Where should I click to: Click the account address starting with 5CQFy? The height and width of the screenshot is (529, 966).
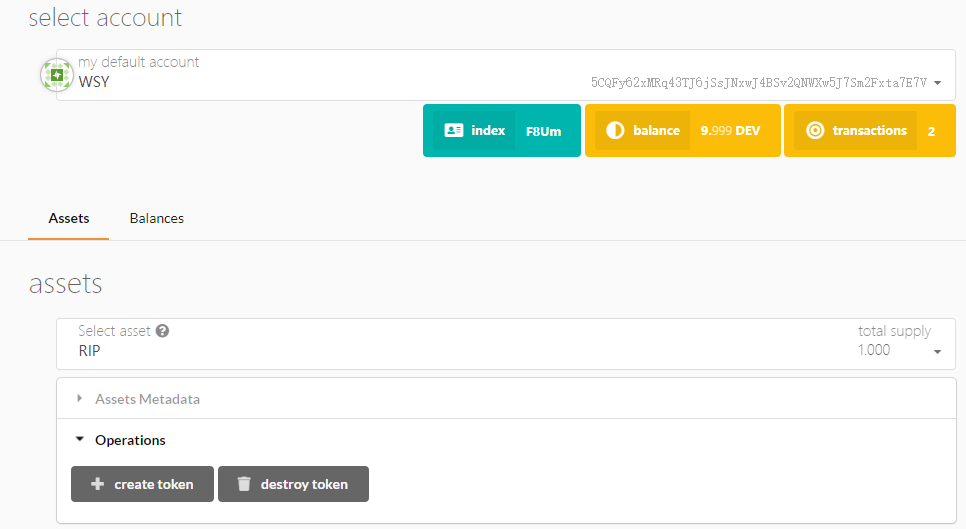tap(758, 82)
